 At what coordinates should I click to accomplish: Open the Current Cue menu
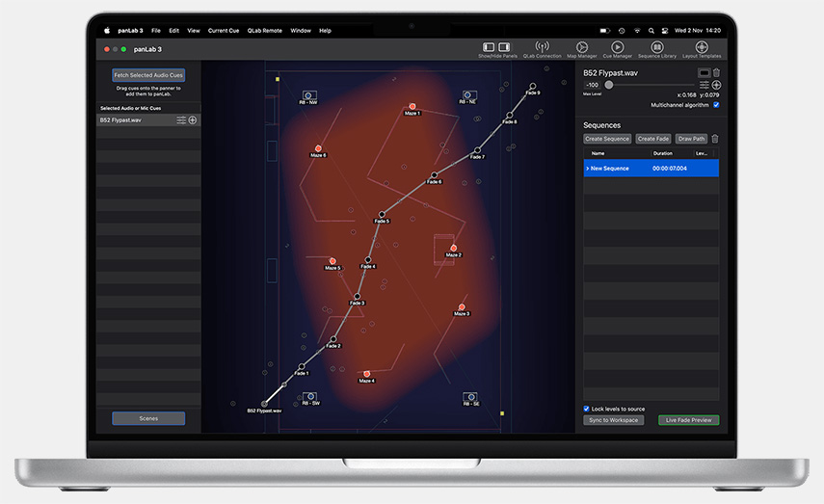224,31
